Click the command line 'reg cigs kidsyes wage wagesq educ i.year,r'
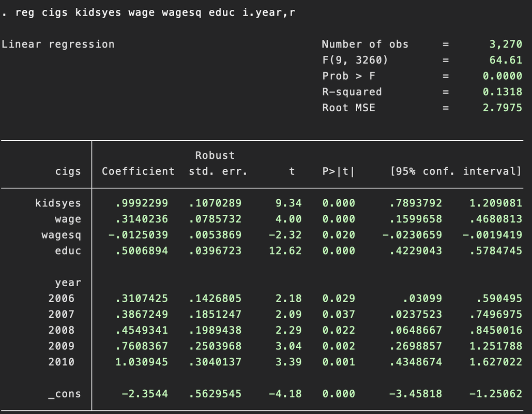 tap(156, 12)
